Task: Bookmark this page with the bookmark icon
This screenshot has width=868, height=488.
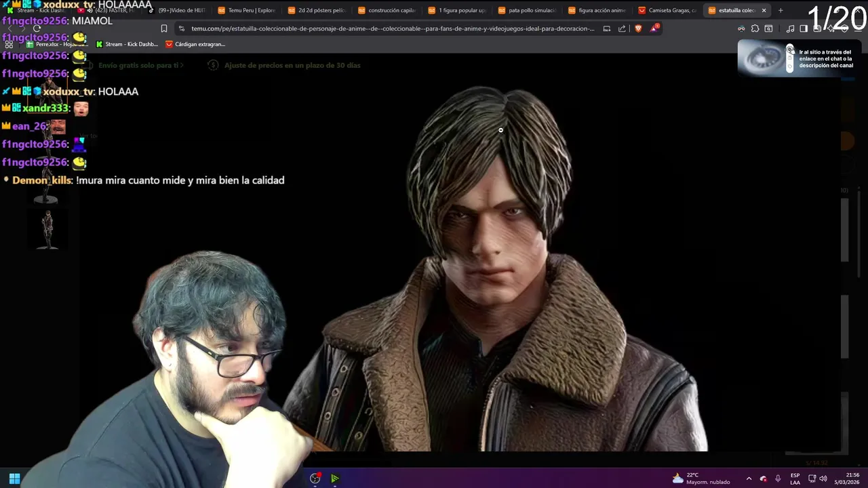Action: (164, 28)
